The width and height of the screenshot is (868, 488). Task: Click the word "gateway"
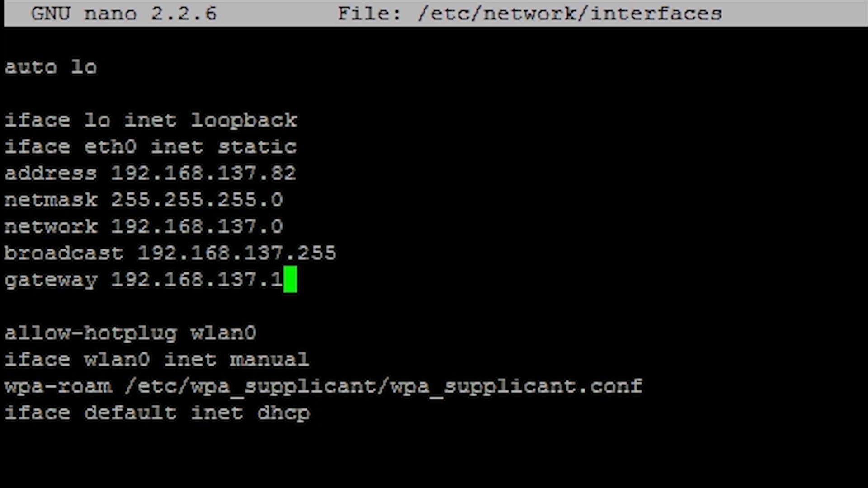coord(51,280)
